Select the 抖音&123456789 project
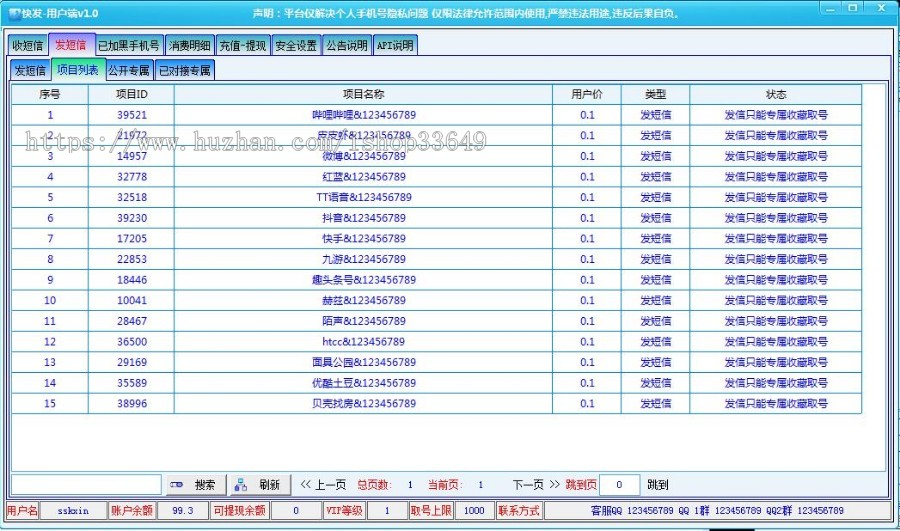900x531 pixels. tap(364, 218)
